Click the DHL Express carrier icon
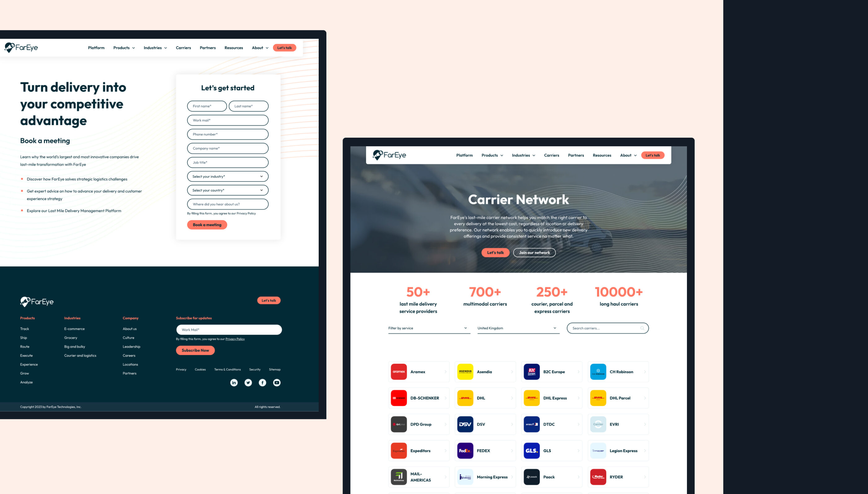868x494 pixels. [532, 398]
